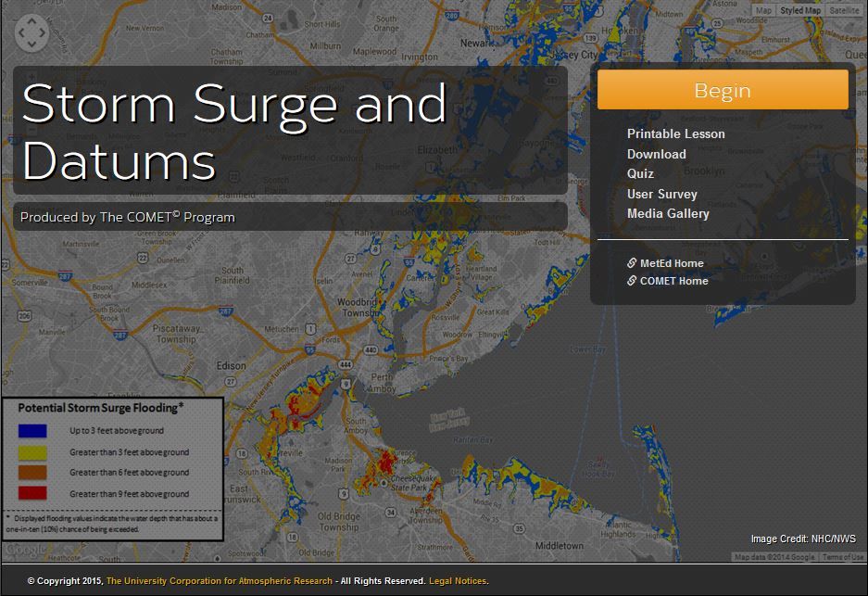Click the Storm Surge and Datums title

pyautogui.click(x=234, y=132)
